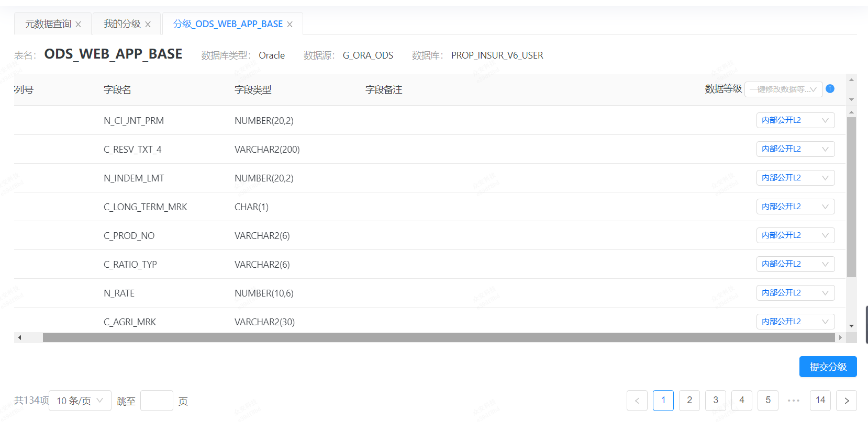Open 一键修改数据等级 dropdown

click(x=784, y=89)
